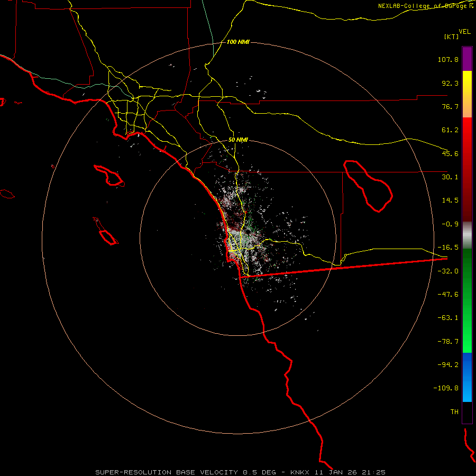Select the 61.2 scale value

[450, 130]
